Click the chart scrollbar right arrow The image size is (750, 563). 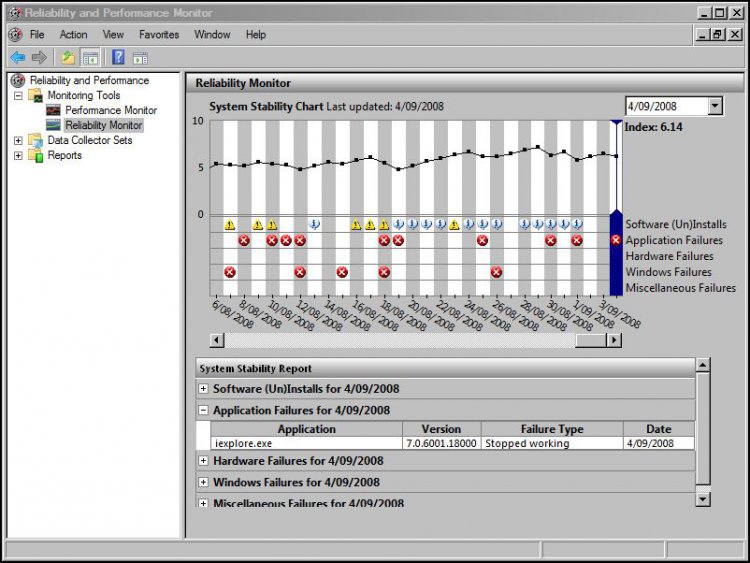(x=614, y=340)
